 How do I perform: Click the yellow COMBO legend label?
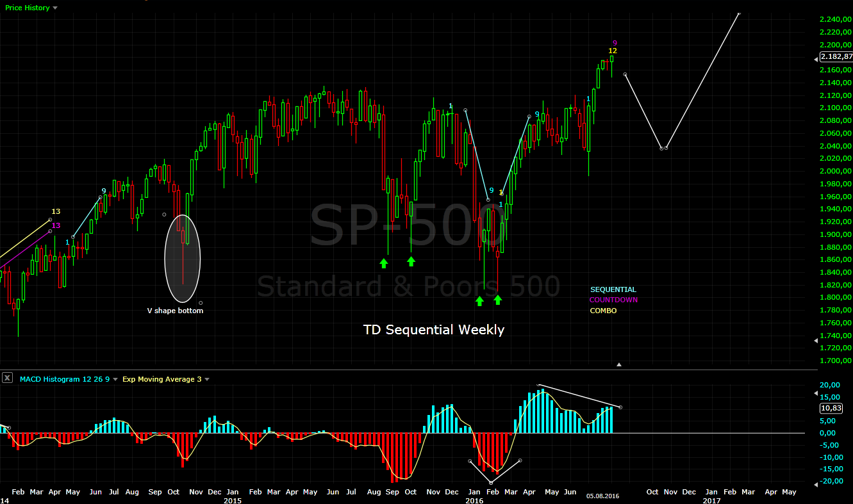point(603,311)
